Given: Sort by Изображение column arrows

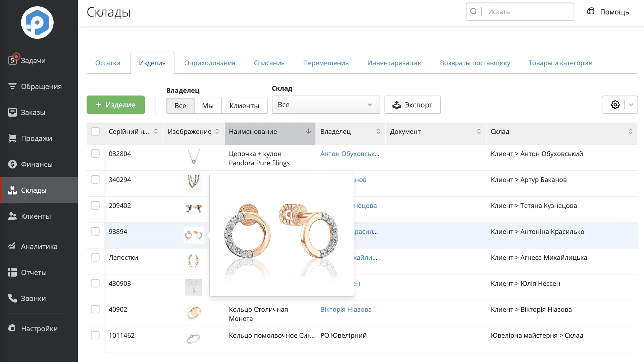Looking at the screenshot, I should [217, 131].
